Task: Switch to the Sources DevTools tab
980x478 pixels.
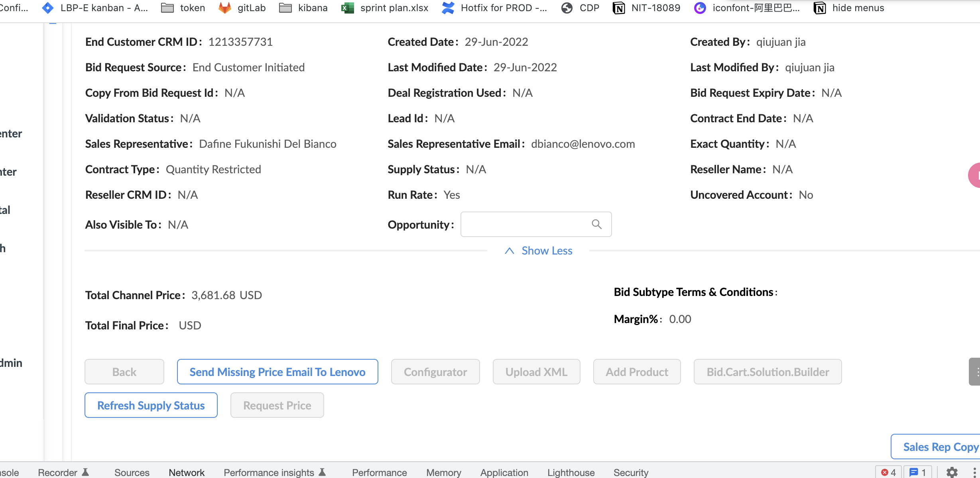Action: (x=132, y=472)
